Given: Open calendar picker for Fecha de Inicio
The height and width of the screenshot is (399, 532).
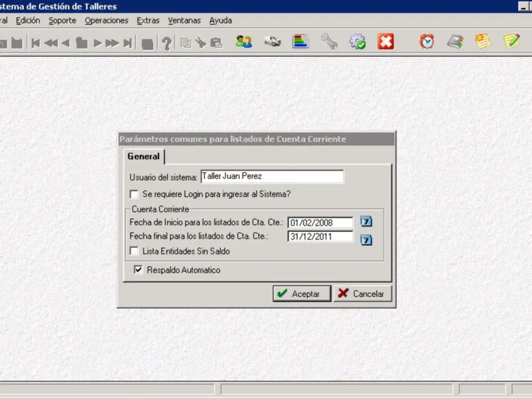Looking at the screenshot, I should (366, 221).
